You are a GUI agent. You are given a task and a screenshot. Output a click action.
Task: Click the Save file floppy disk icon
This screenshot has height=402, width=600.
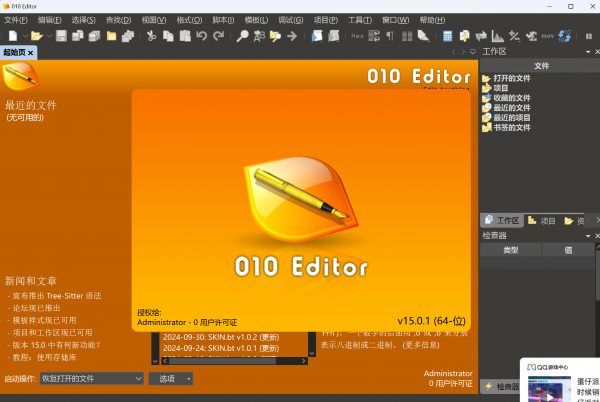[61, 36]
